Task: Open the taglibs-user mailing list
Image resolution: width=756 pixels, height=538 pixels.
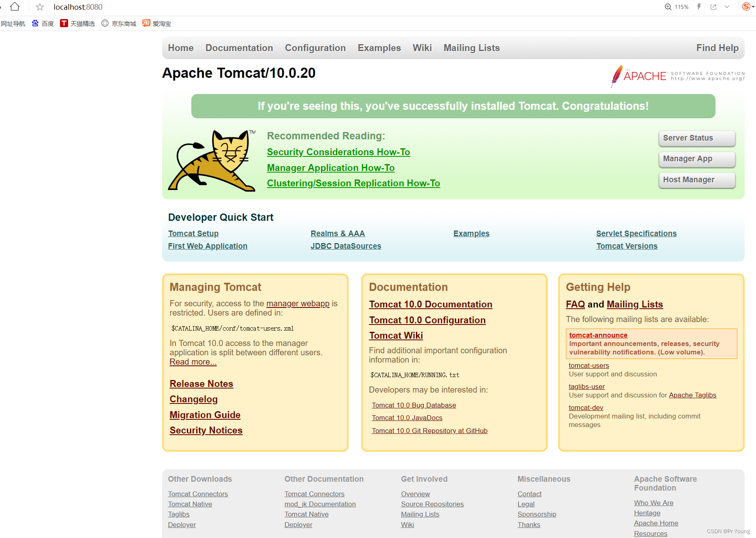Action: (587, 386)
